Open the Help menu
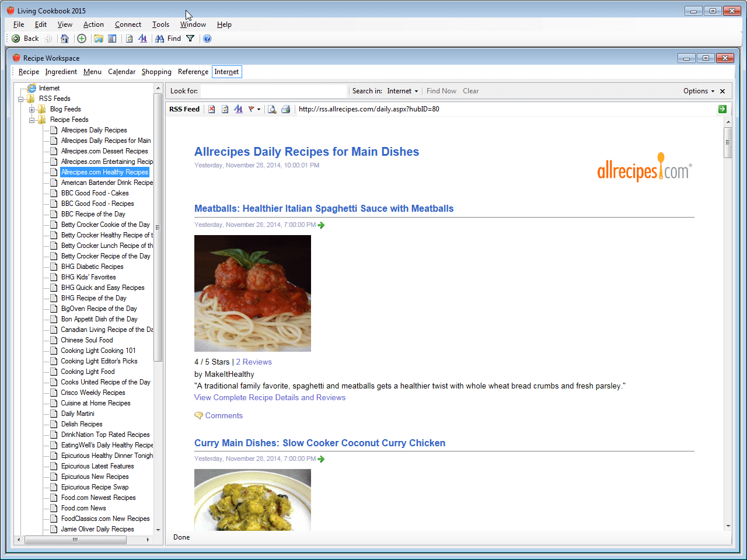This screenshot has width=747, height=560. (x=224, y=24)
